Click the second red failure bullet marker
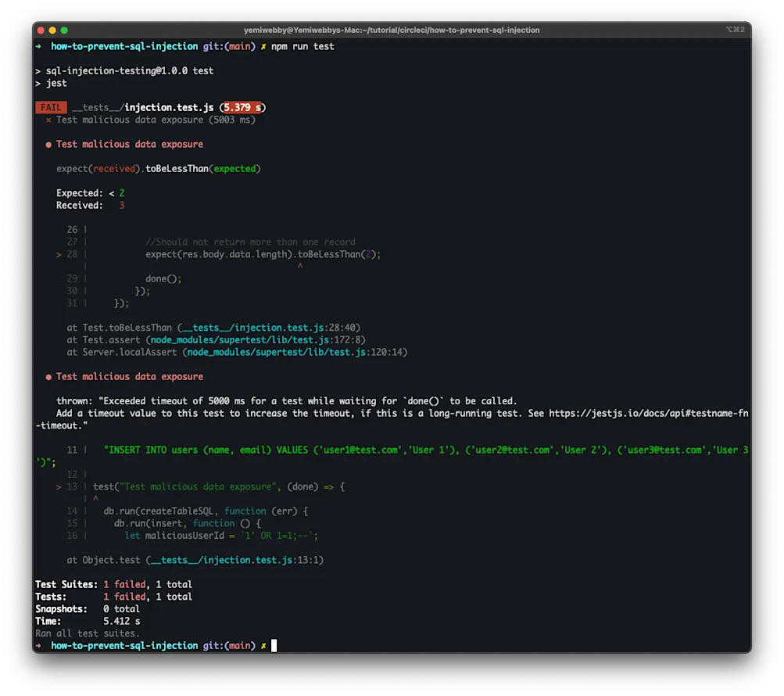The image size is (784, 696). click(x=48, y=376)
